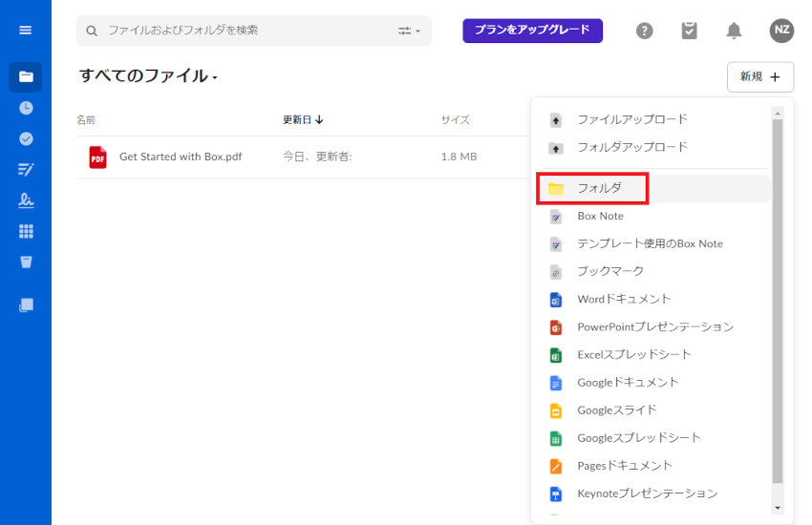Click the help question mark icon
The width and height of the screenshot is (812, 525).
click(x=645, y=31)
